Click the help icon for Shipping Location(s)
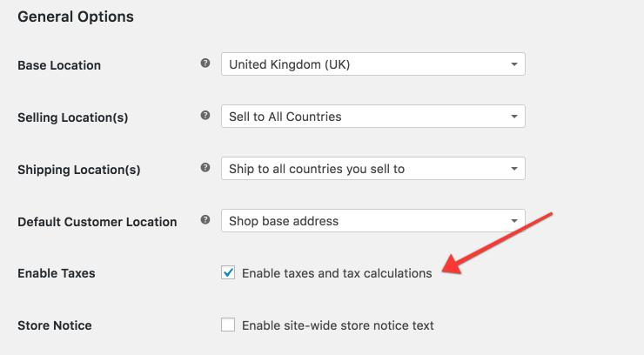Image resolution: width=644 pixels, height=355 pixels. pyautogui.click(x=205, y=167)
